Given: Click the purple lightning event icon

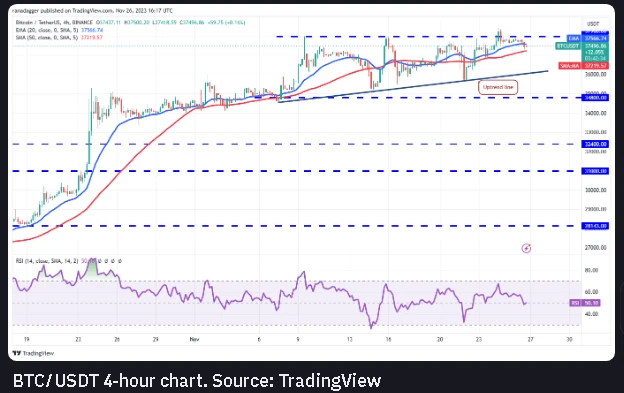Looking at the screenshot, I should tap(526, 248).
